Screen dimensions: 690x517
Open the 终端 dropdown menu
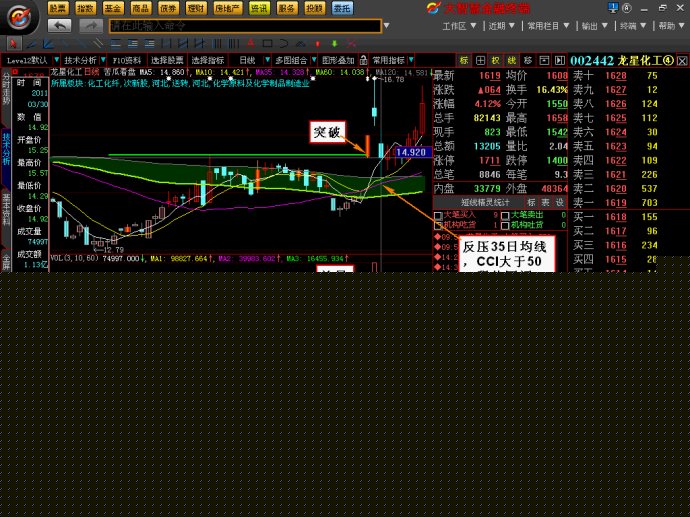[x=633, y=26]
